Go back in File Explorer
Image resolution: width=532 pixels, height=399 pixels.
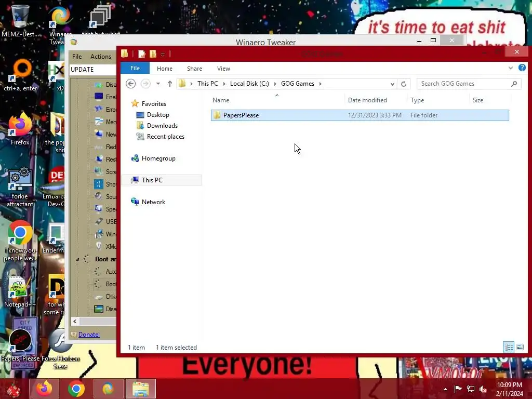click(x=130, y=84)
